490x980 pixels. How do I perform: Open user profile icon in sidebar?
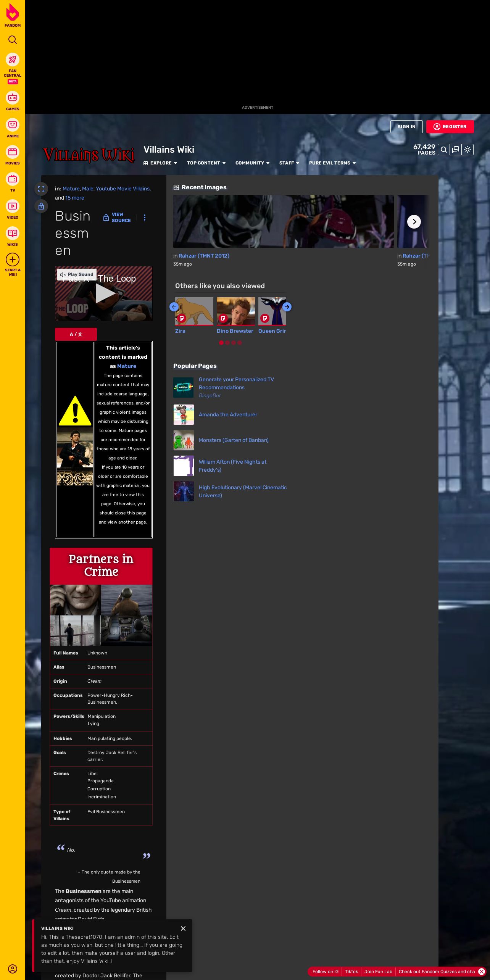pos(13,969)
